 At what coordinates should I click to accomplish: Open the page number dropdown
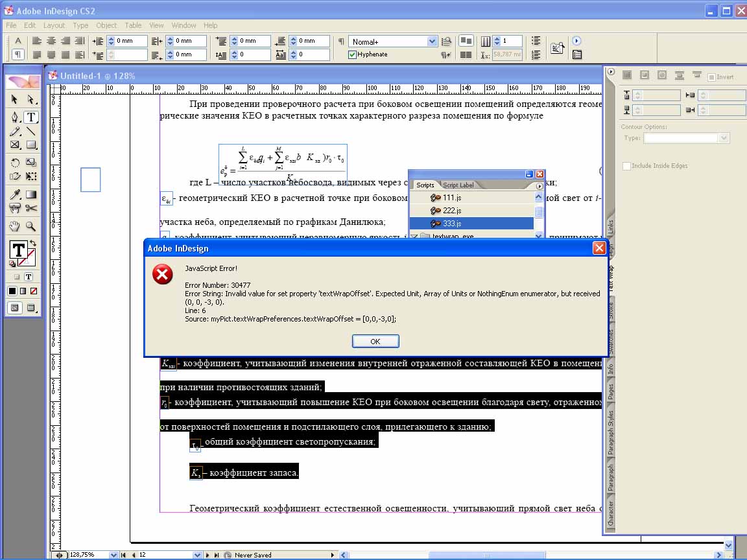[197, 555]
